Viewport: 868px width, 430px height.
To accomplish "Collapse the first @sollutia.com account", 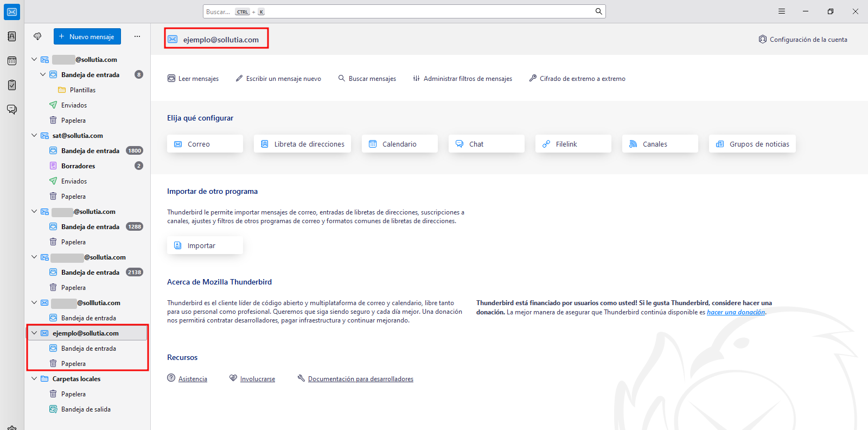I will coord(34,60).
